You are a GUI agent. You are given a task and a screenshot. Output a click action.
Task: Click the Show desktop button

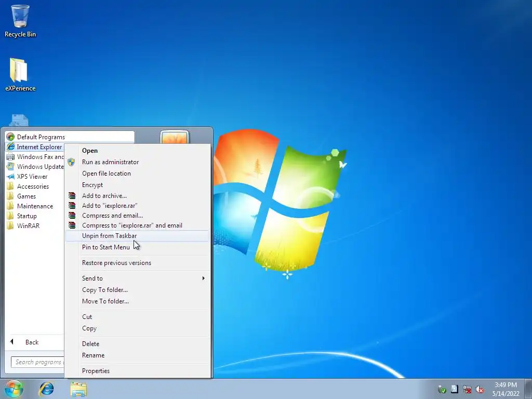point(528,389)
